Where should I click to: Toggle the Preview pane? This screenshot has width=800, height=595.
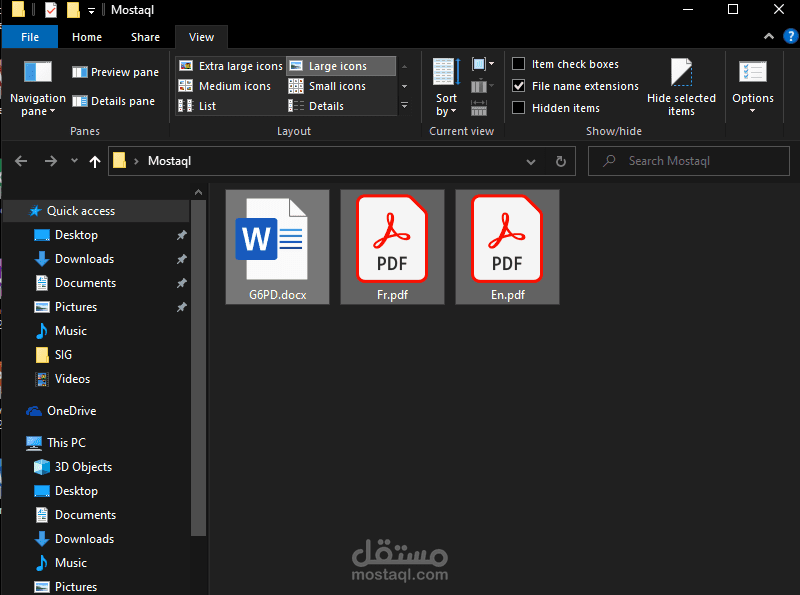coord(115,72)
